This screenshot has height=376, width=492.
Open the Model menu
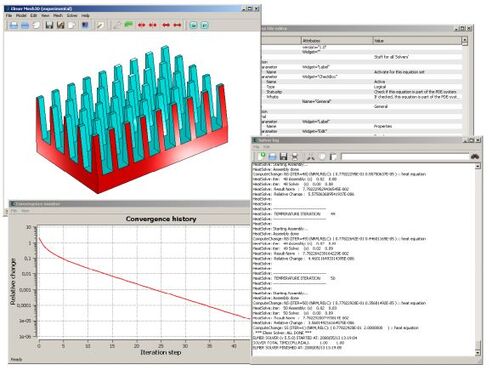point(21,16)
